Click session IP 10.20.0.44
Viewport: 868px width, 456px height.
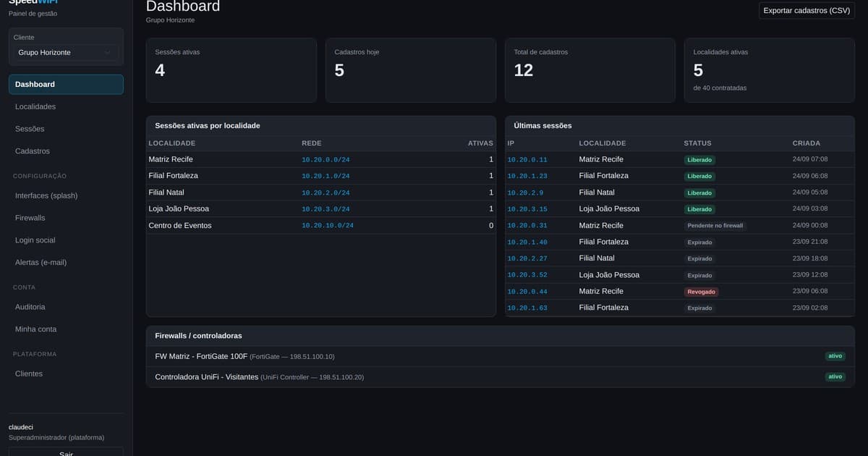click(x=527, y=292)
